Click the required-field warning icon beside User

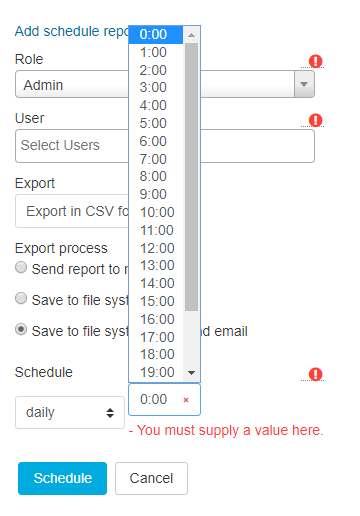click(315, 120)
